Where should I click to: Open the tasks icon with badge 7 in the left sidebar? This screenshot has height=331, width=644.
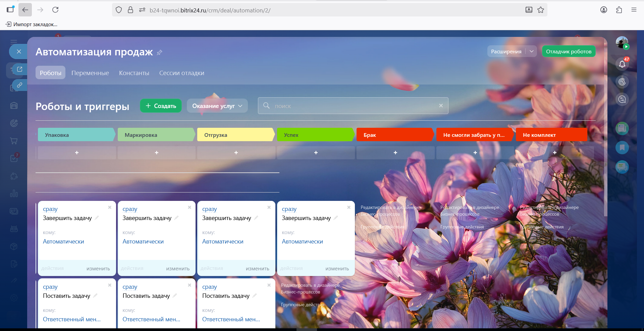pyautogui.click(x=14, y=158)
